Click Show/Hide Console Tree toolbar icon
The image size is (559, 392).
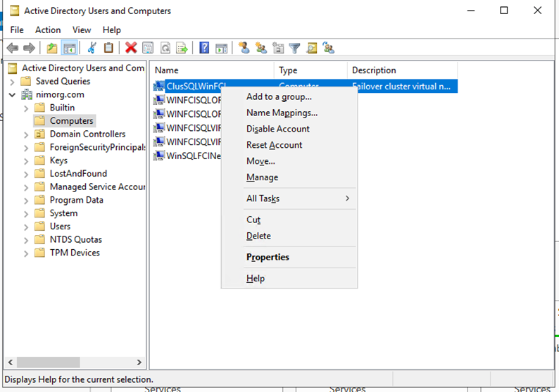point(69,48)
